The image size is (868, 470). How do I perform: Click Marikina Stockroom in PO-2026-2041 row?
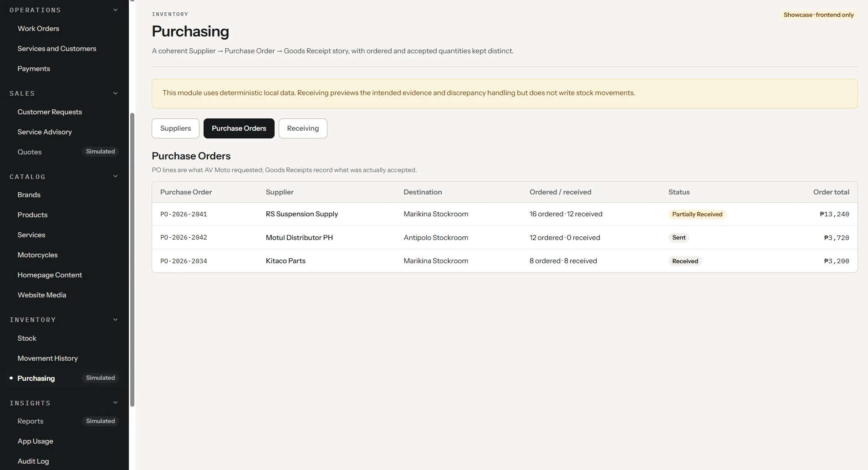[436, 214]
